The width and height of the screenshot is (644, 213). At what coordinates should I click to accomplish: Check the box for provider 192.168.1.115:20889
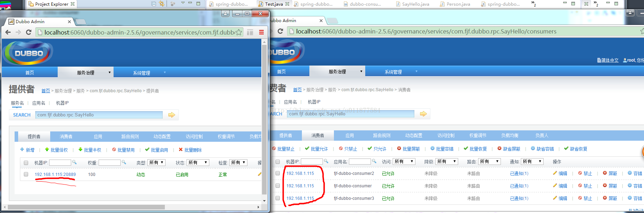26,174
